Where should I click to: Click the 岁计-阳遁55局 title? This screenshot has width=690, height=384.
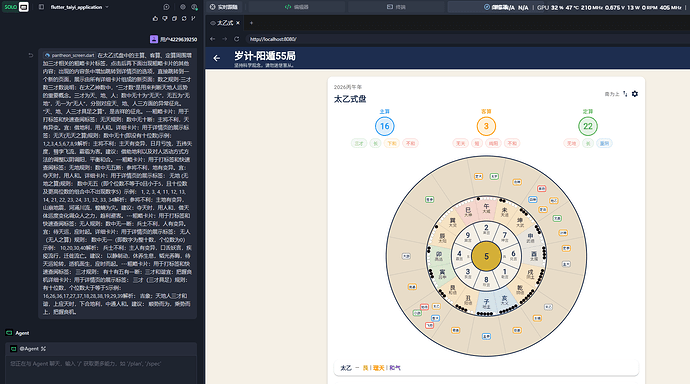265,56
